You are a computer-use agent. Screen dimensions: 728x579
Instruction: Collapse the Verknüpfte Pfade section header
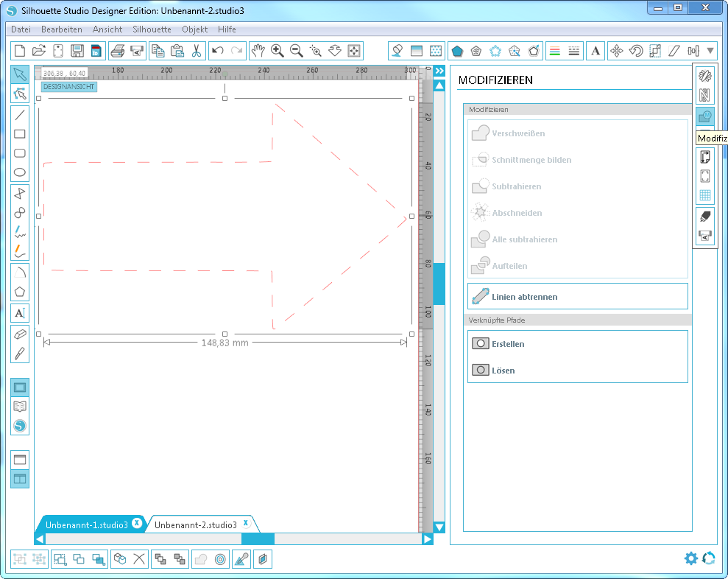[579, 320]
